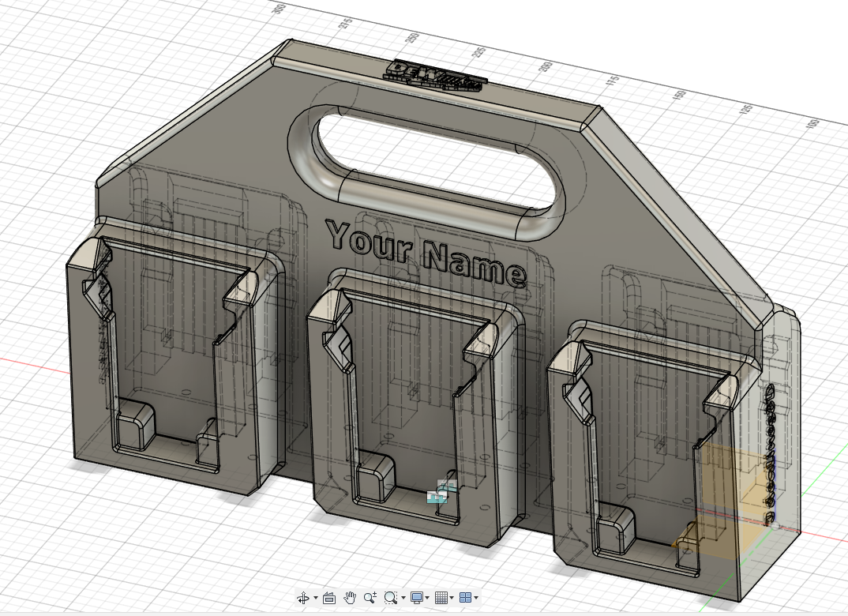Select the raised lettering on the right side face
The width and height of the screenshot is (848, 616).
(x=771, y=450)
